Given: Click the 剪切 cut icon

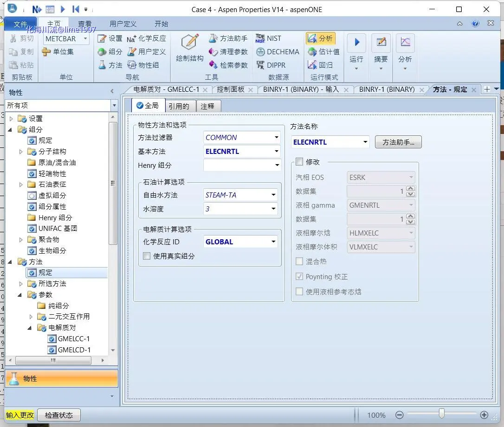Looking at the screenshot, I should pyautogui.click(x=21, y=38).
